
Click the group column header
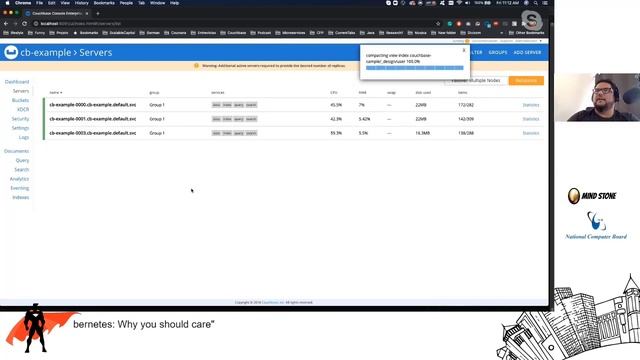click(x=154, y=93)
